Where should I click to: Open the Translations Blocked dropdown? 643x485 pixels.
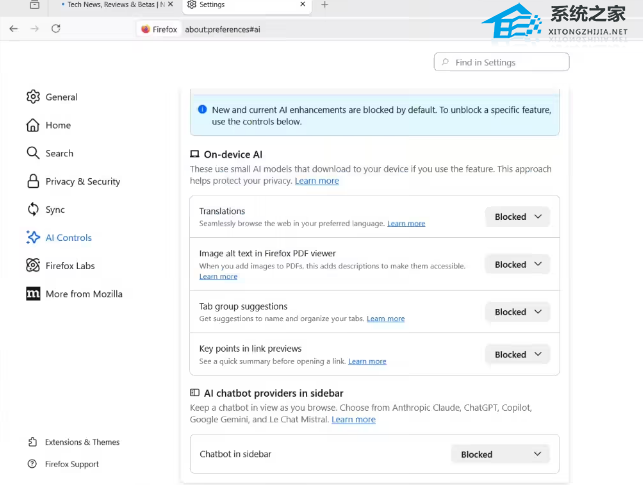pos(517,216)
